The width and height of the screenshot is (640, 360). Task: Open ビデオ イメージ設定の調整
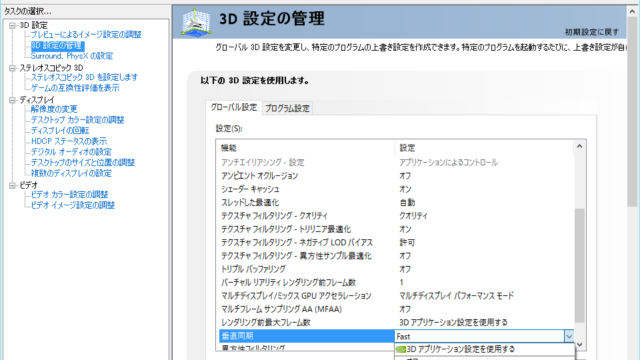click(x=73, y=205)
